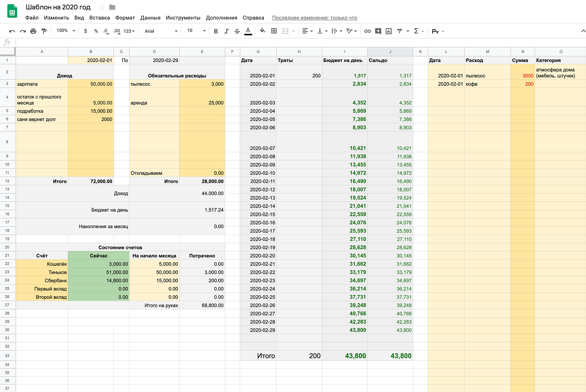Select cell with 72,000.00 total
Screen dimensions: 586x392
tap(91, 181)
